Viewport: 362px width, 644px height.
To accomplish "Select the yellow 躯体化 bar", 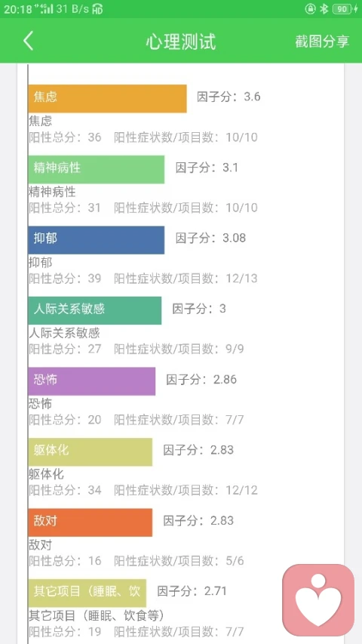I will coord(90,451).
